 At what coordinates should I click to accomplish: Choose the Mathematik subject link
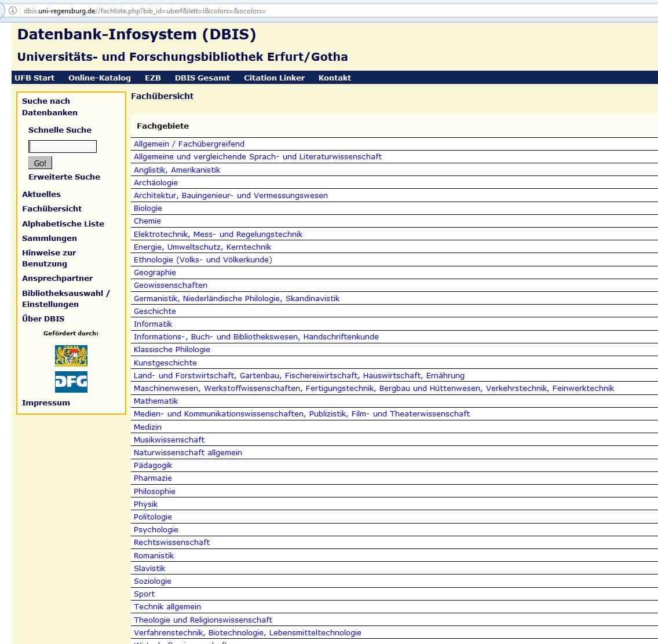[156, 401]
